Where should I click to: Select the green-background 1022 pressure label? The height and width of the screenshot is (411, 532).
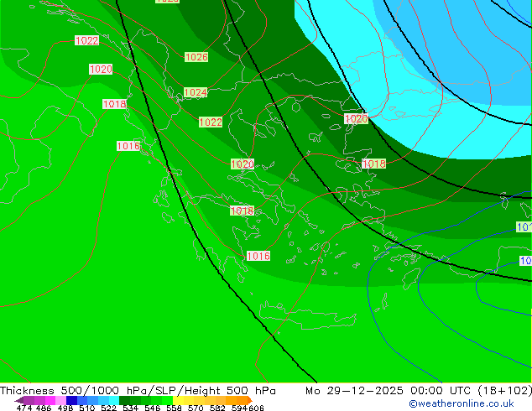coord(211,122)
